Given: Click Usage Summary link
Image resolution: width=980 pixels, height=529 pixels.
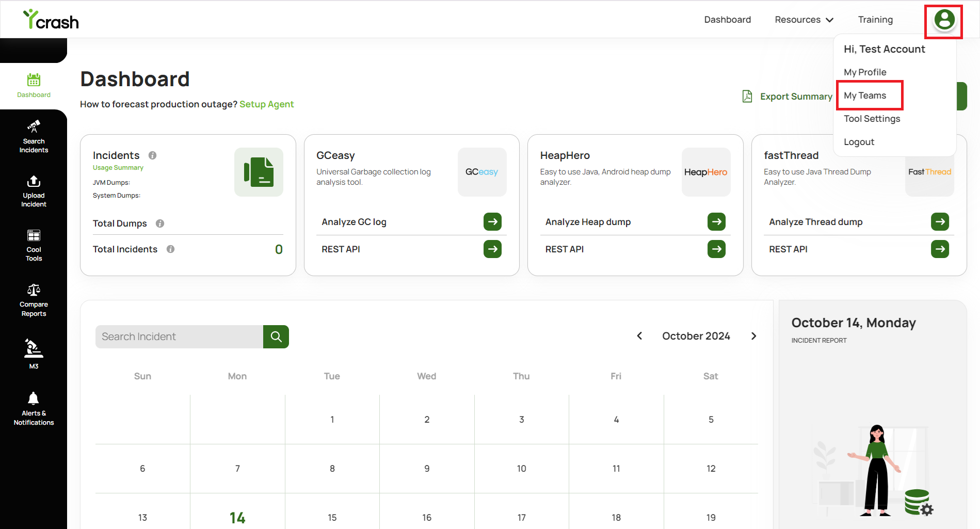Looking at the screenshot, I should pyautogui.click(x=118, y=168).
